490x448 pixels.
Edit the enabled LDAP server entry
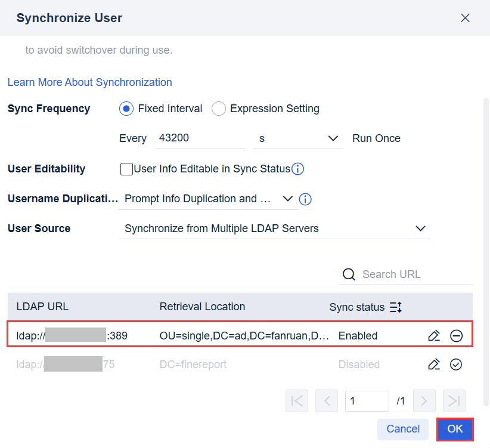pos(433,335)
